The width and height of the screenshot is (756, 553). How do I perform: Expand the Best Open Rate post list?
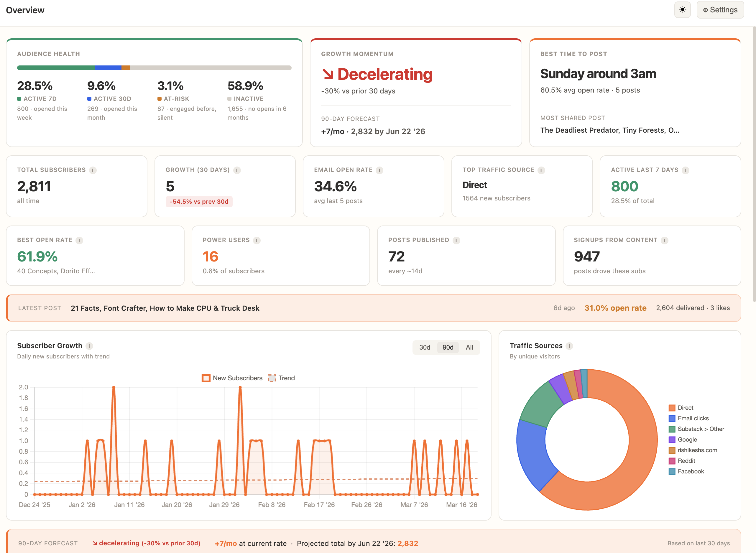pos(55,271)
